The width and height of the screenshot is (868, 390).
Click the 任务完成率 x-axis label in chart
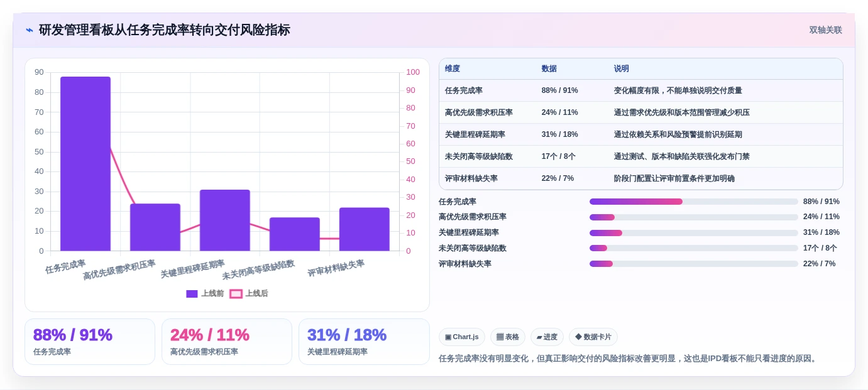tap(65, 267)
